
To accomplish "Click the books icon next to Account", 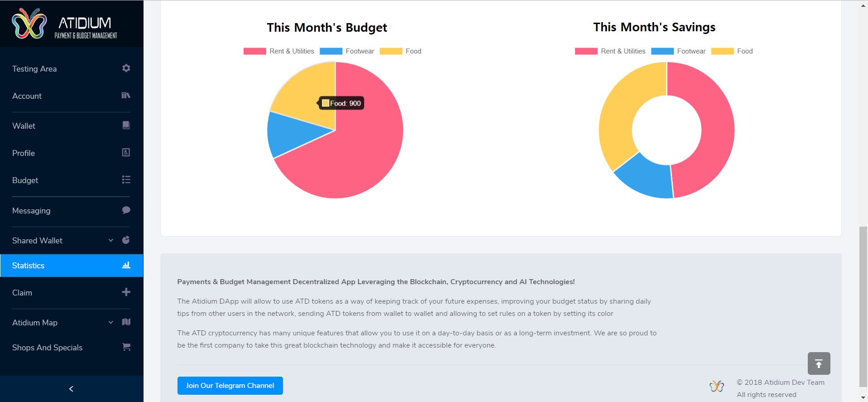I will click(126, 95).
